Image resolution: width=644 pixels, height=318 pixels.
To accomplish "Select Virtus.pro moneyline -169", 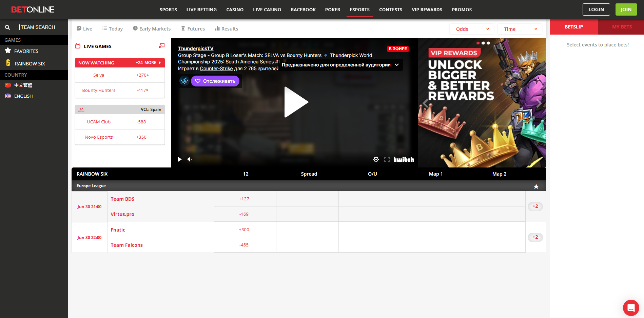I will 245,214.
